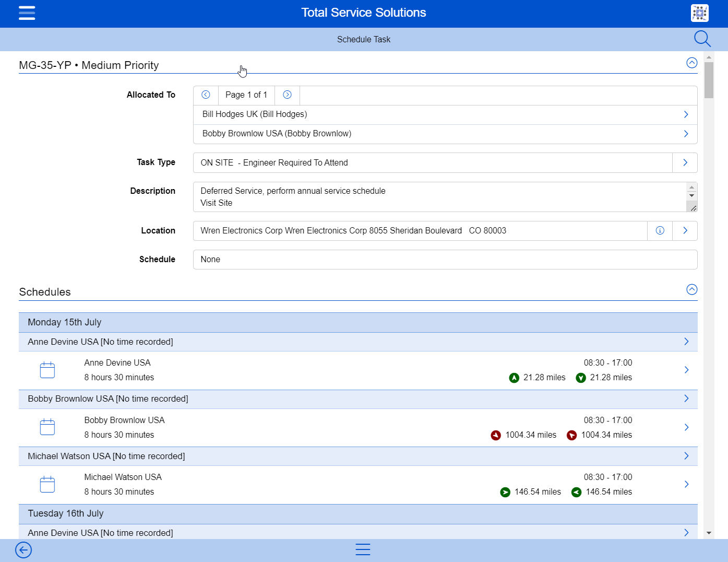Viewport: 728px width, 562px height.
Task: Go back with the bottom arrow icon
Action: (x=23, y=550)
